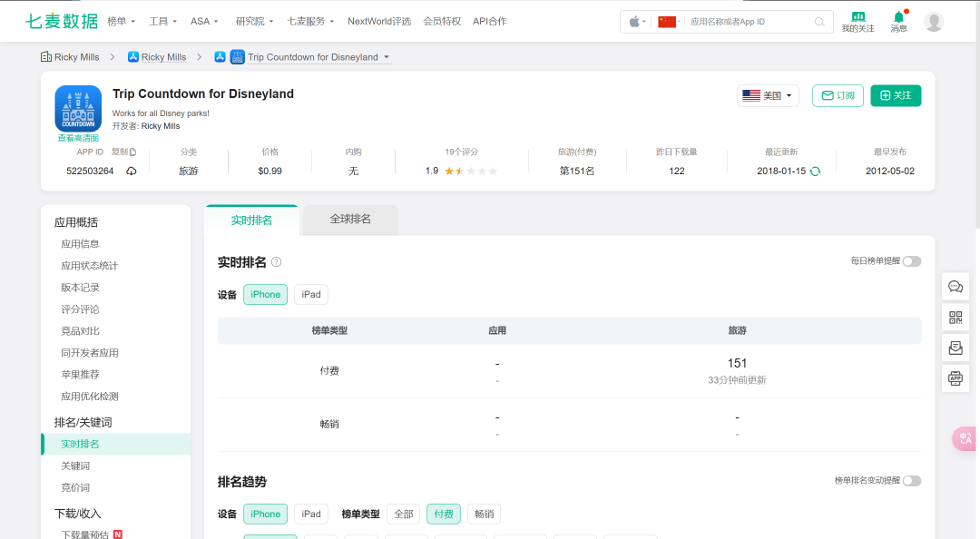Screen dimensions: 980x539
Task: Click the small app icon in breadcrumb
Action: (x=238, y=57)
